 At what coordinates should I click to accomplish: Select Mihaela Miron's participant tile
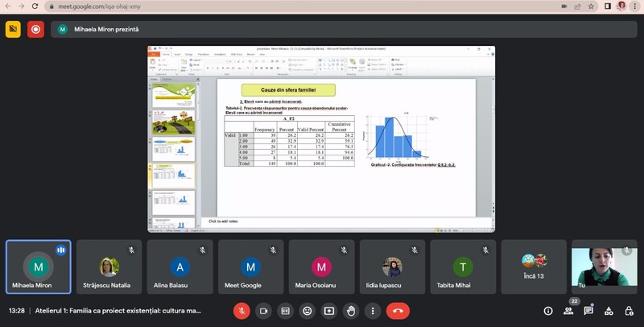point(38,267)
